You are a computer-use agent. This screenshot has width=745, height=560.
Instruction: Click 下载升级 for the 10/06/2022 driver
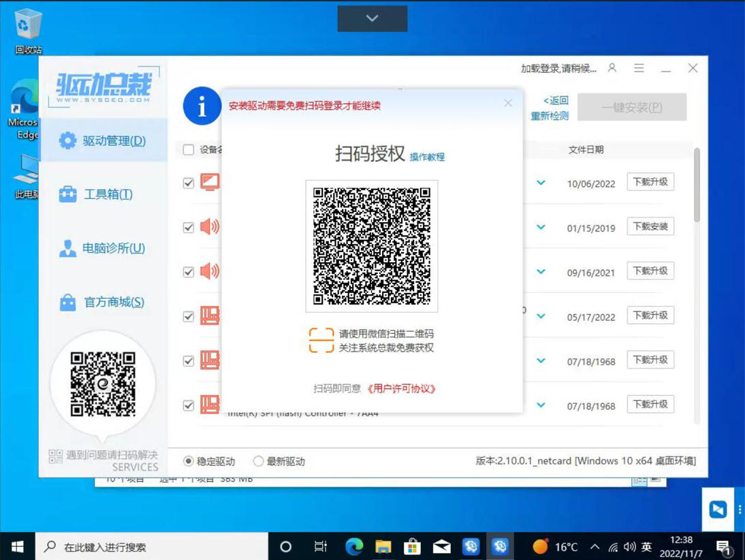650,182
